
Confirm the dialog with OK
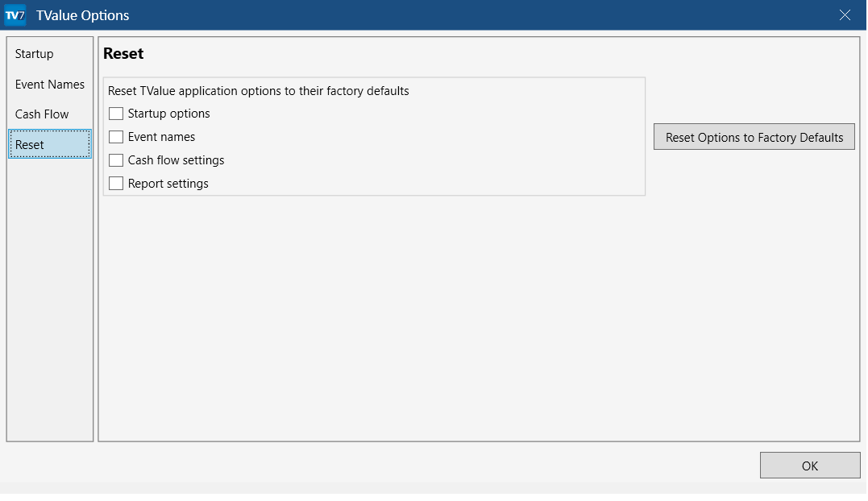(810, 466)
